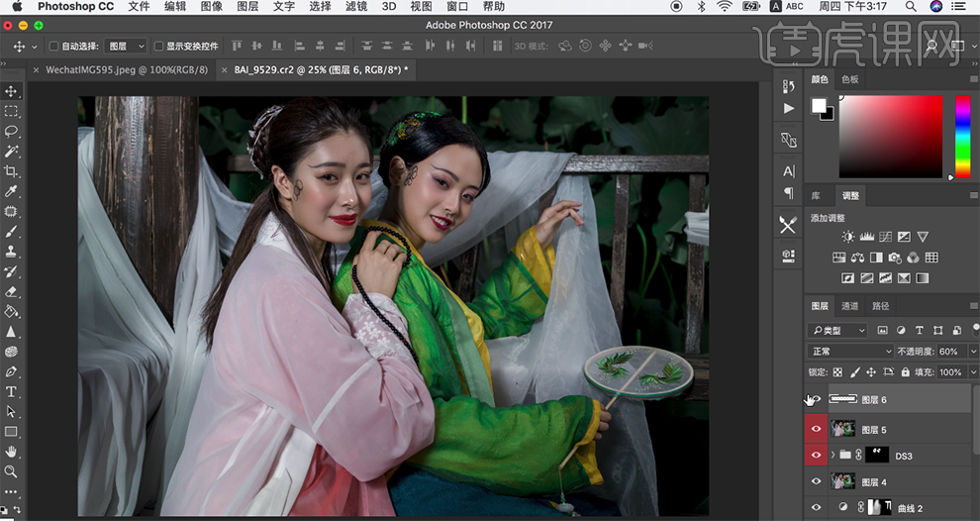Open the blend mode 正常 dropdown
The width and height of the screenshot is (980, 521).
coord(850,352)
